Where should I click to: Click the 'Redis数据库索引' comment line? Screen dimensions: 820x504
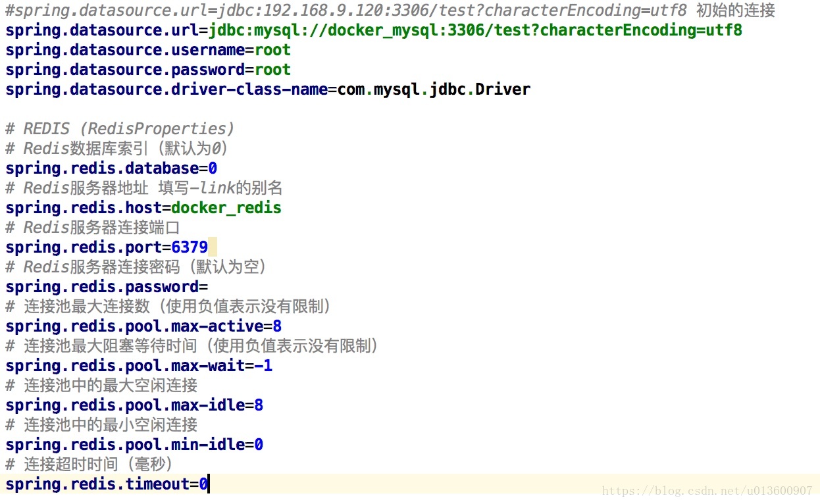[117, 148]
